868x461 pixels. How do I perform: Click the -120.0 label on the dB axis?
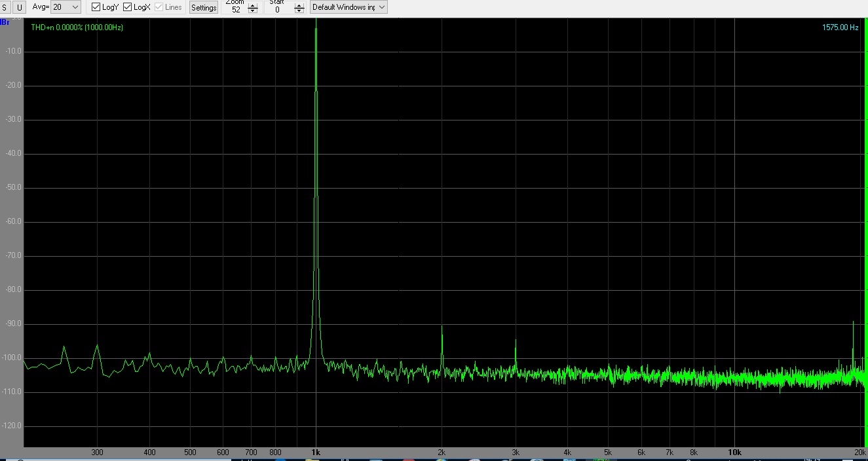tap(11, 426)
